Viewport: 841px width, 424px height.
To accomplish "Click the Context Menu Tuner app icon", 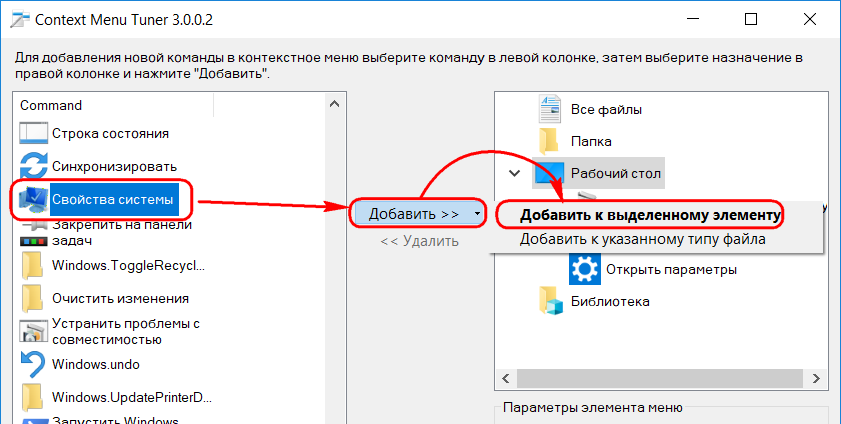I will 20,20.
